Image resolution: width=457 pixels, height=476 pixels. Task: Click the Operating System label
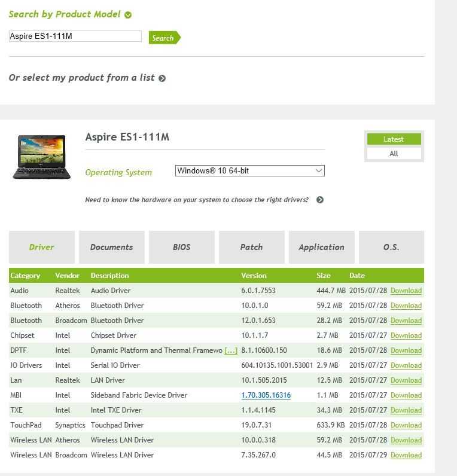[118, 172]
